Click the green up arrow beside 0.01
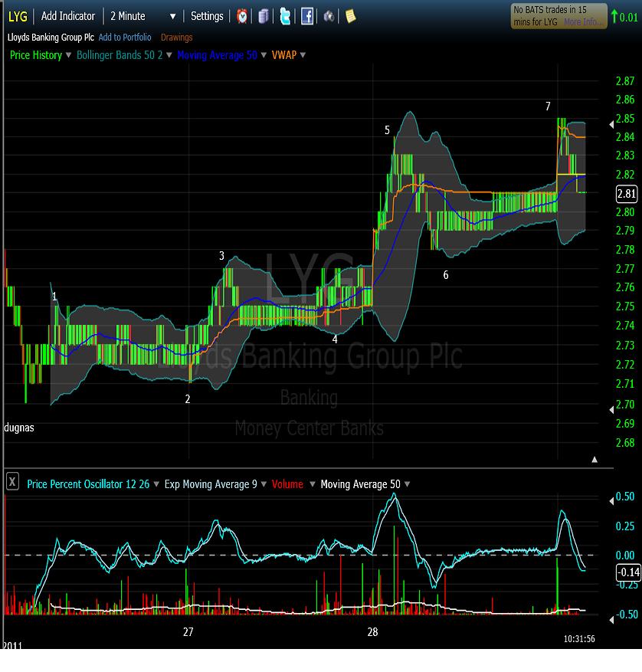Viewport: 642px width, 672px height. tap(614, 17)
